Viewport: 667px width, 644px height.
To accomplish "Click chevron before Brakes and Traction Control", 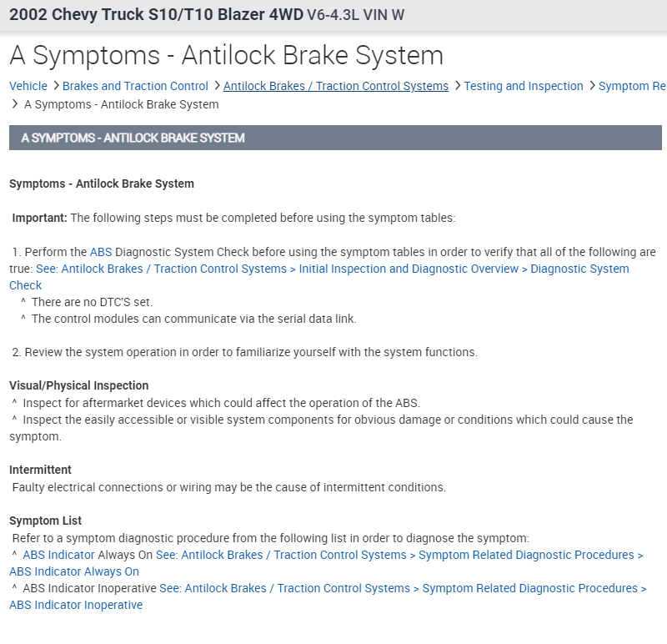I will coord(56,86).
